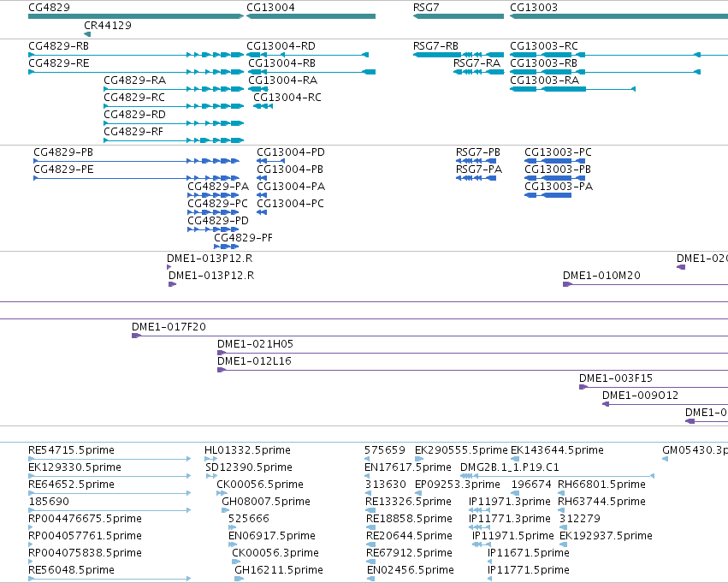Image resolution: width=728 pixels, height=583 pixels.
Task: Click the CK00056.3prime EST label
Action: click(x=275, y=553)
